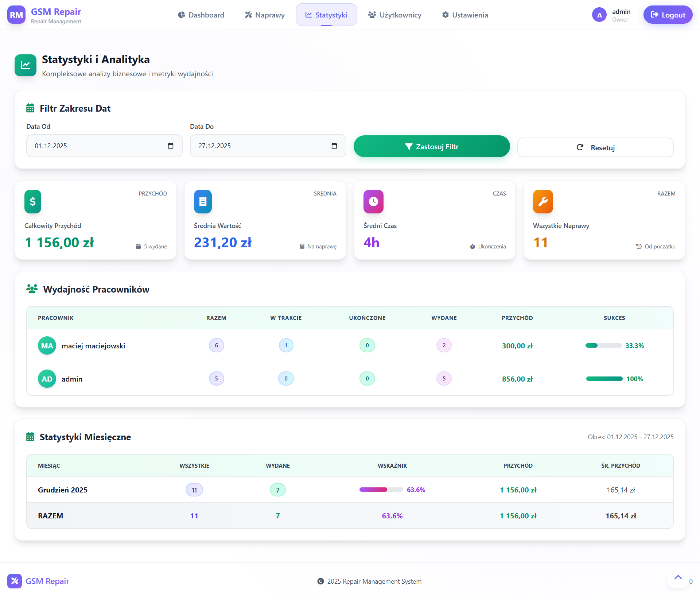Click the MA avatar for maciej maciejowski
Screen dimensions: 700x599
(x=47, y=345)
